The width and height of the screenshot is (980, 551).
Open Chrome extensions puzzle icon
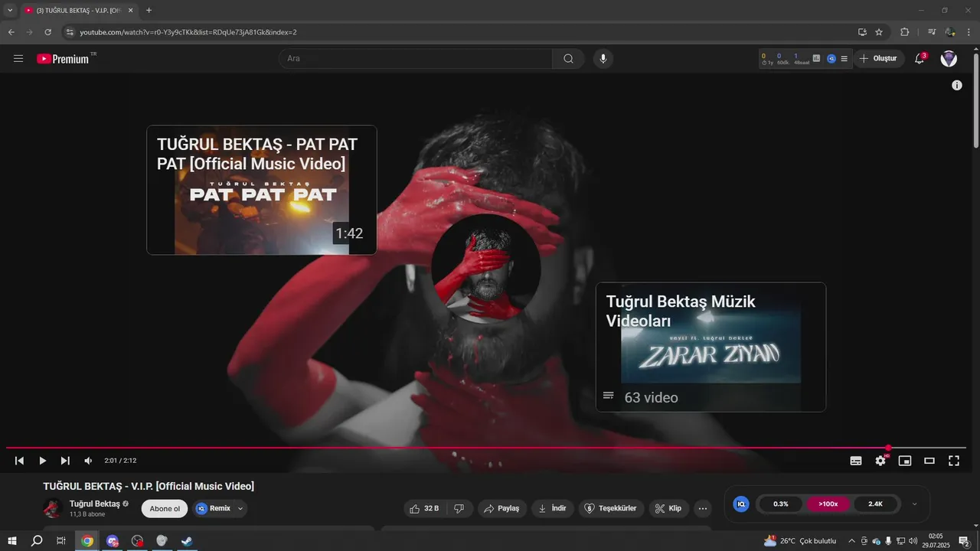pyautogui.click(x=905, y=32)
